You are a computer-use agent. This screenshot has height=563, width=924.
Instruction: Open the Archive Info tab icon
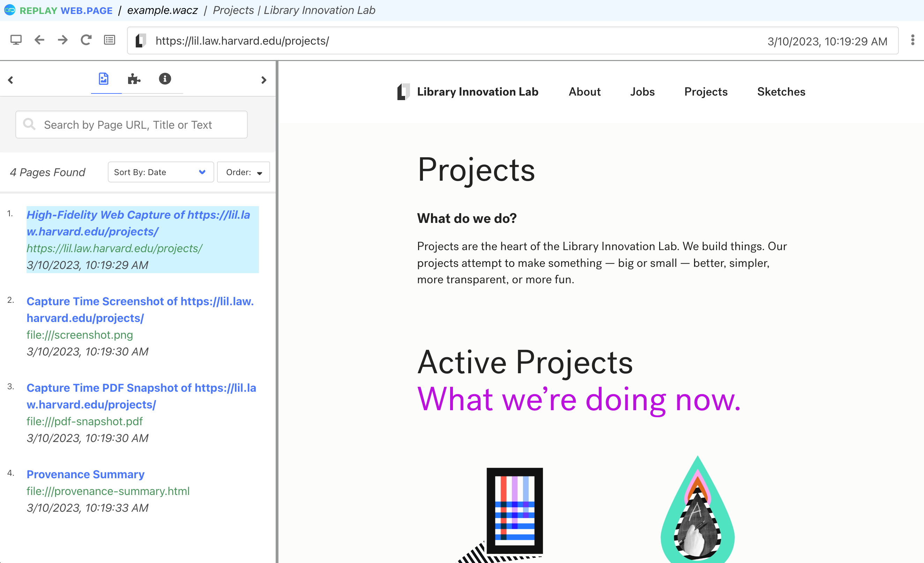[165, 79]
